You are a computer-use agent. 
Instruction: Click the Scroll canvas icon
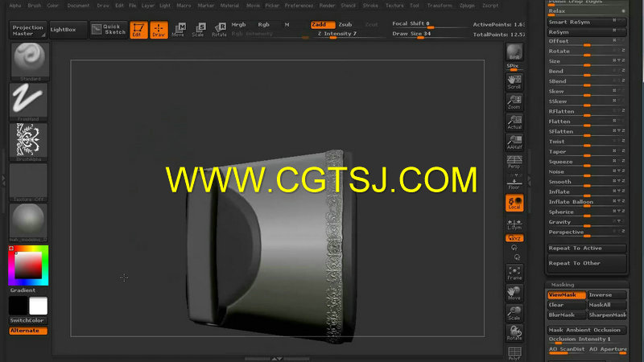pos(514,82)
